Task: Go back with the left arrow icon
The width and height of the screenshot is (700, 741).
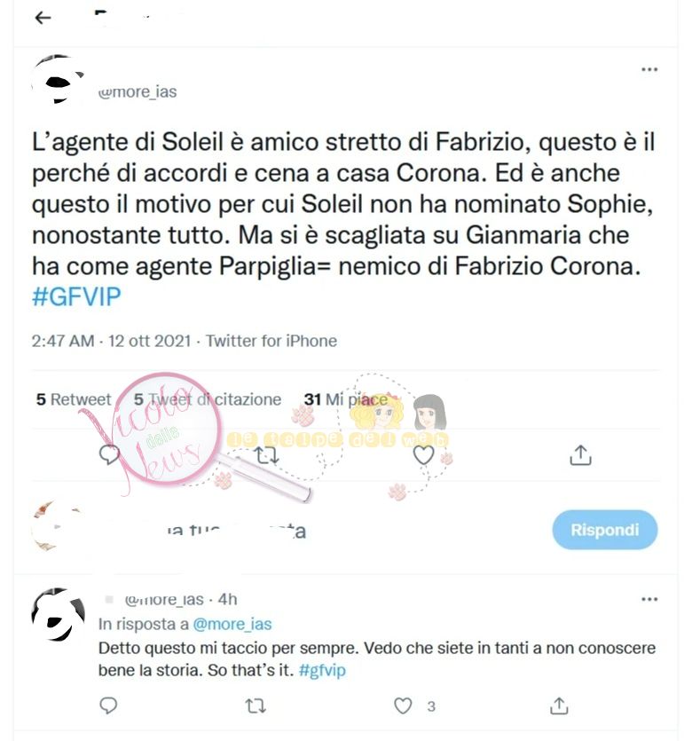Action: [x=43, y=18]
